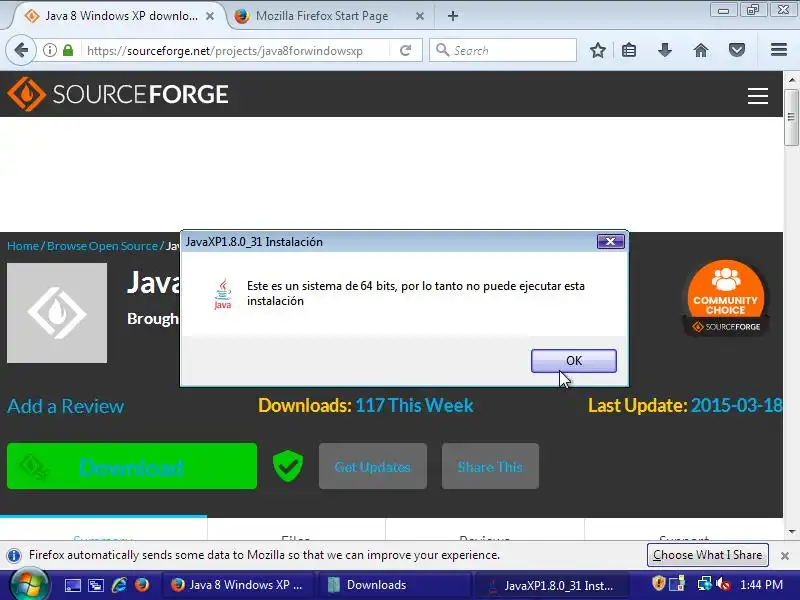The width and height of the screenshot is (800, 600).
Task: Bookmark this page with the star icon
Action: [x=597, y=51]
